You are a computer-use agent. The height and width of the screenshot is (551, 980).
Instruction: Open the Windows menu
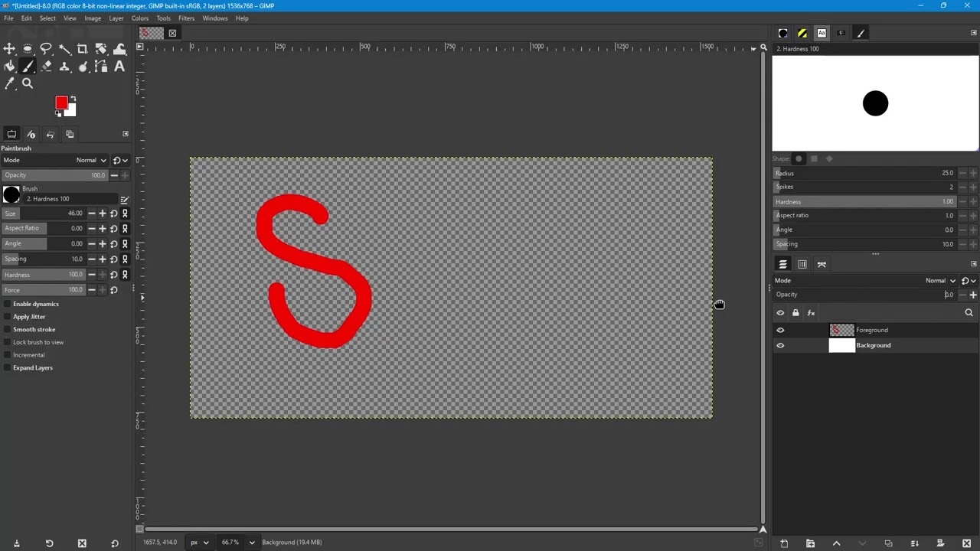point(215,18)
